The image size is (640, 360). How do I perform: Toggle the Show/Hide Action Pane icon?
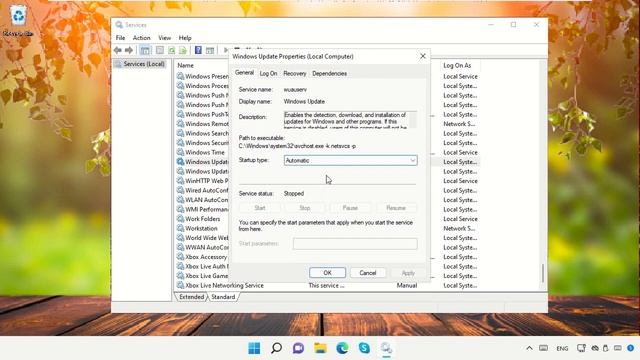(210, 50)
